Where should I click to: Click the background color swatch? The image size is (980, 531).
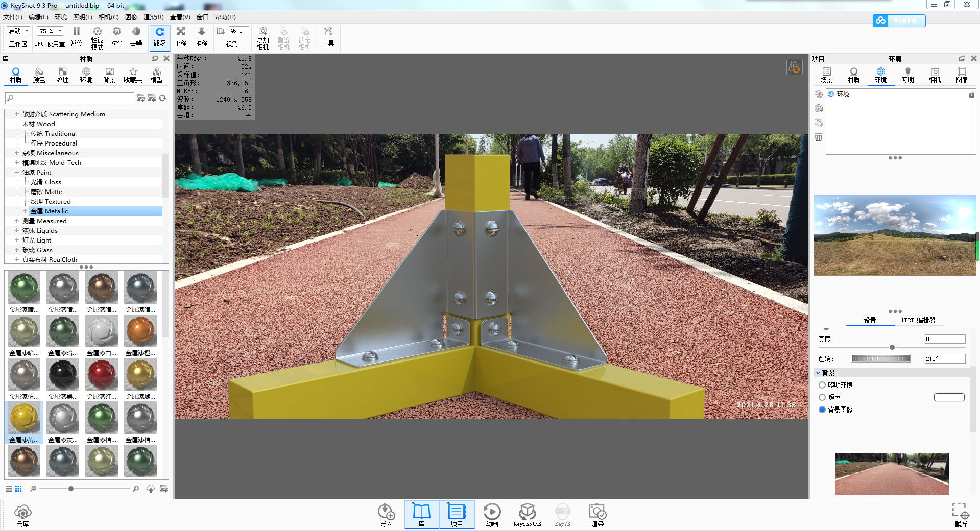coord(949,397)
